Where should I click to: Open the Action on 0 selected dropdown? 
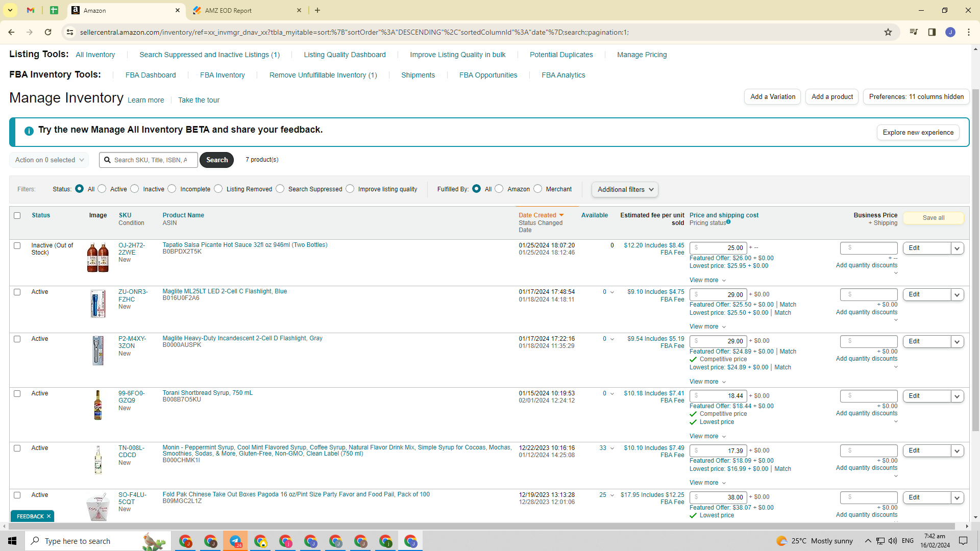49,160
